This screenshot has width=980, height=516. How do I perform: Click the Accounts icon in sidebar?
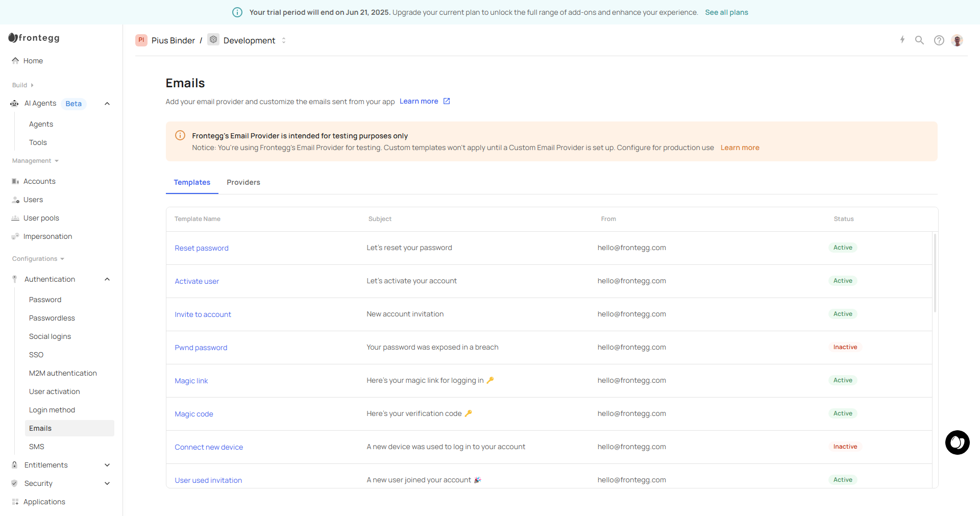pyautogui.click(x=15, y=181)
